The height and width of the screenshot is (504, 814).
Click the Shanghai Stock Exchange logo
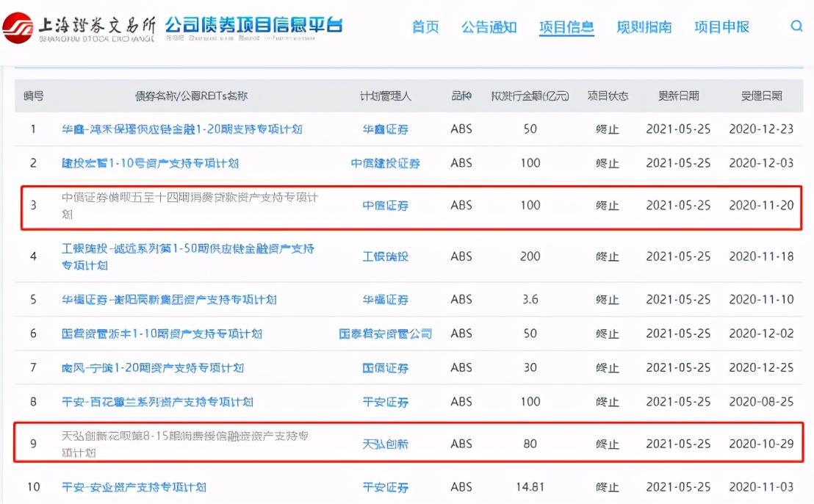[79, 28]
